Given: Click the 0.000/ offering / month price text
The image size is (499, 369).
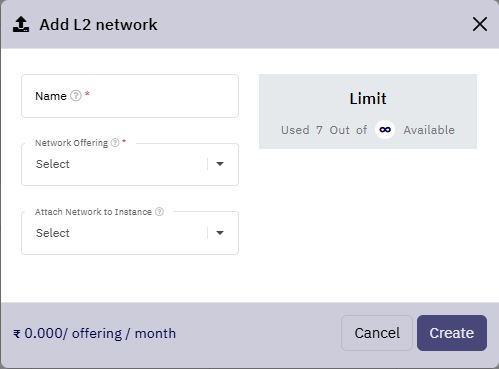Looking at the screenshot, I should point(100,334).
